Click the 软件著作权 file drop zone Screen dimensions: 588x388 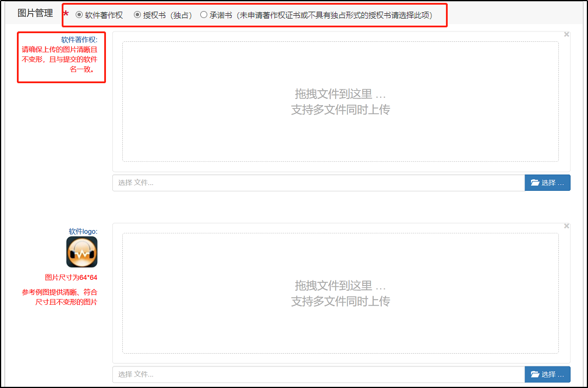pyautogui.click(x=340, y=101)
